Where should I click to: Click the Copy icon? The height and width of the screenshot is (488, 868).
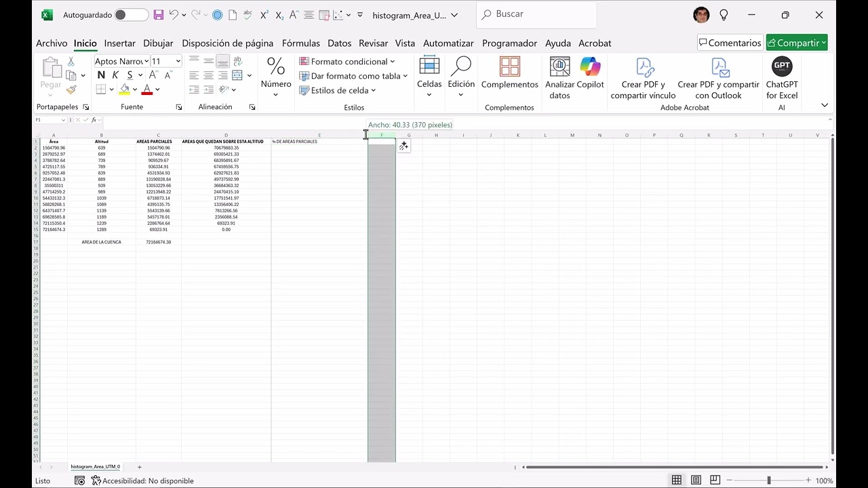pos(71,75)
